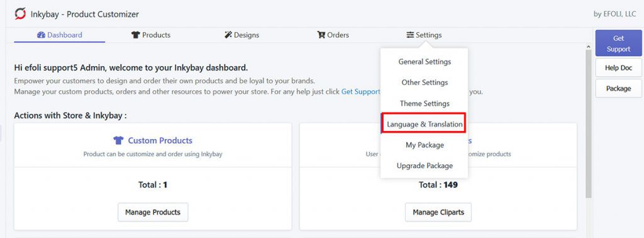Click the Dashboard gauge icon
This screenshot has width=644, height=238.
41,35
